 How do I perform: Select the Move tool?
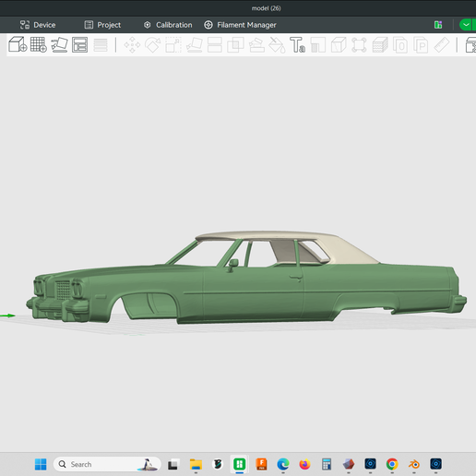(x=132, y=45)
